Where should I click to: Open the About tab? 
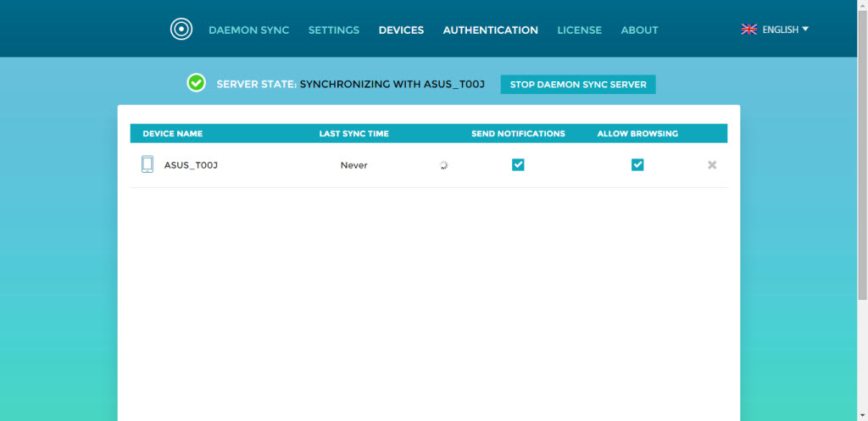[639, 30]
